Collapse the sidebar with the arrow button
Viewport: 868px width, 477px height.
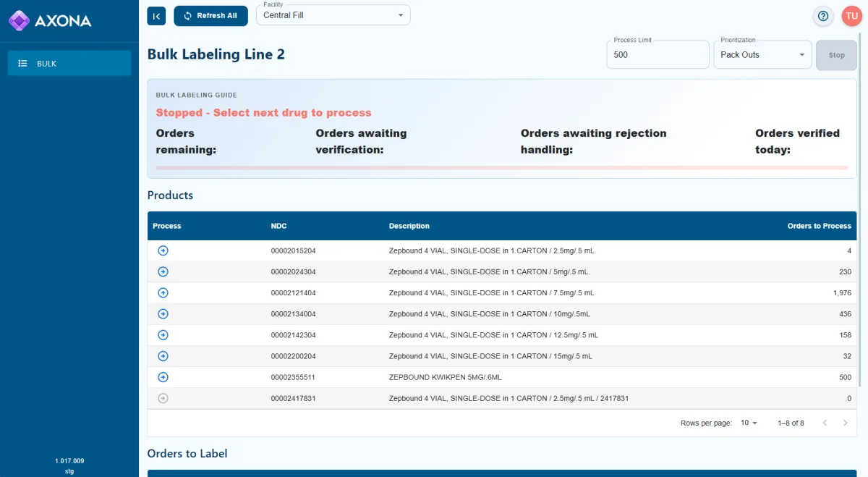point(156,16)
